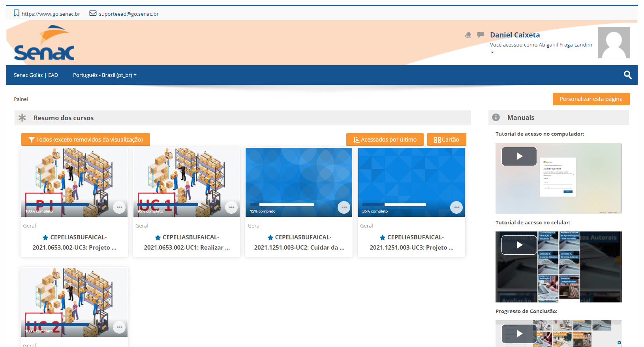Open the messages speech bubble icon
The width and height of the screenshot is (644, 347).
click(481, 35)
